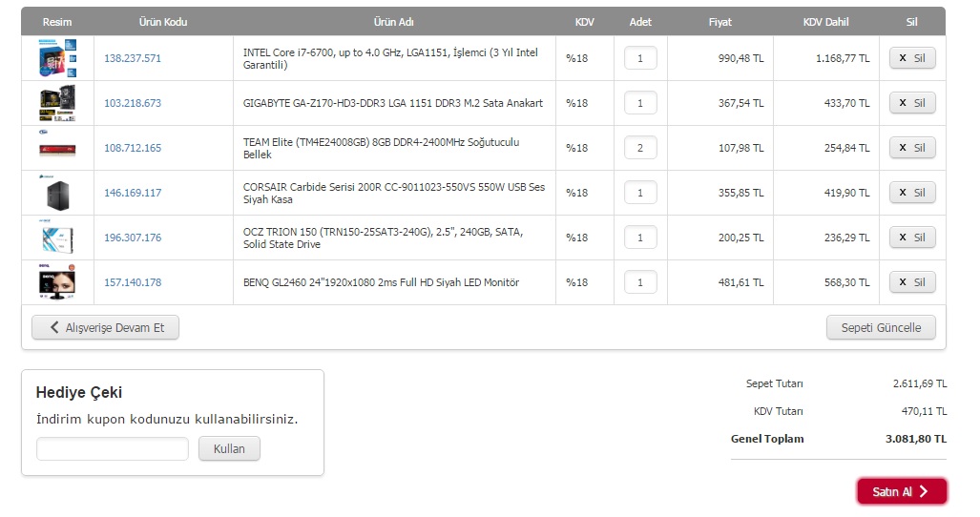The height and width of the screenshot is (517, 980).
Task: Open product code 146.169.117 link
Action: [133, 193]
